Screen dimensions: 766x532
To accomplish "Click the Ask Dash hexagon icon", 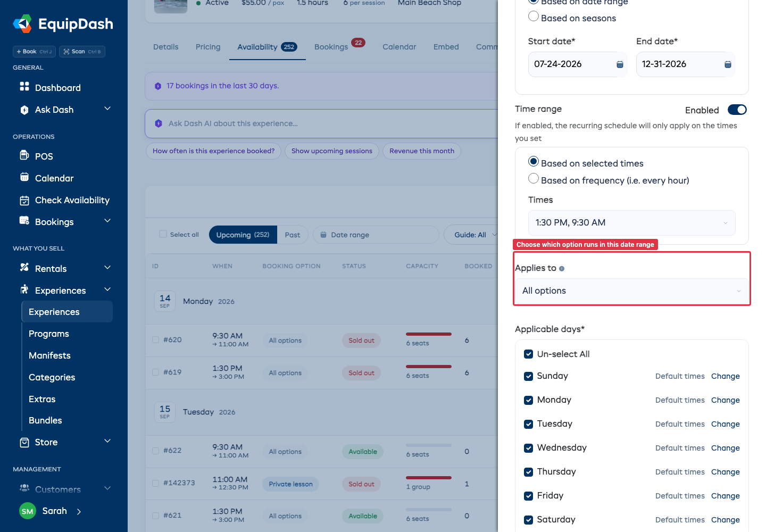I will (x=24, y=110).
